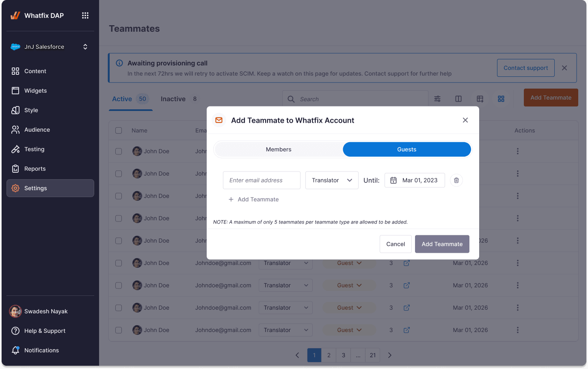Open external link icon in second-to-last row
This screenshot has height=369, width=588.
coord(406,308)
